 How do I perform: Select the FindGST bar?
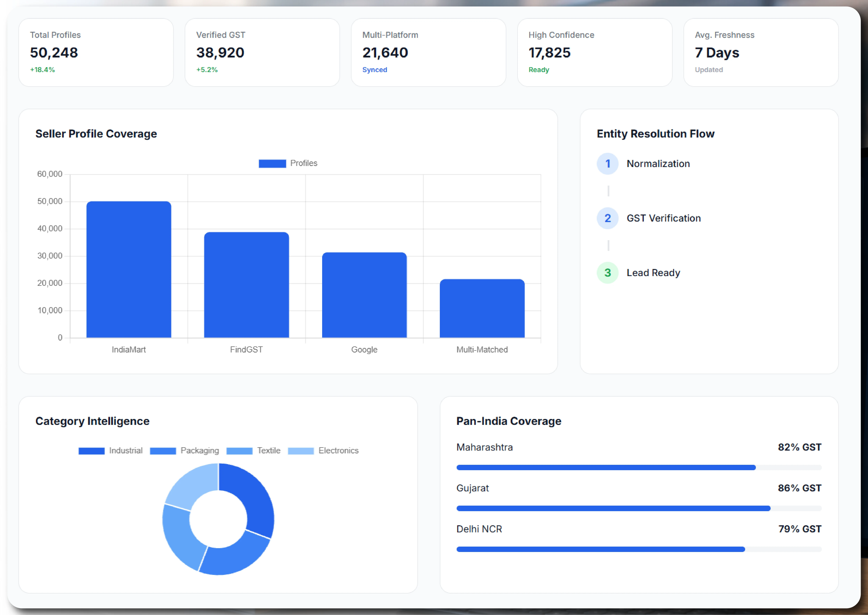(246, 285)
